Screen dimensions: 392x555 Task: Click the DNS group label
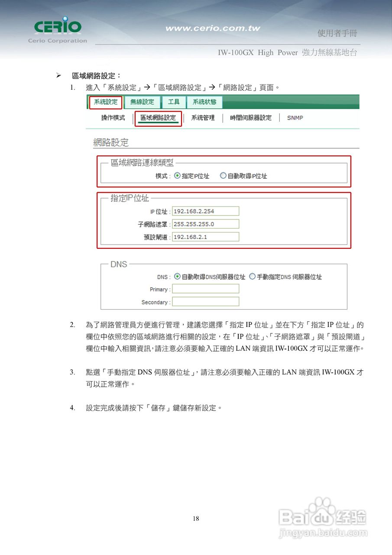[119, 264]
